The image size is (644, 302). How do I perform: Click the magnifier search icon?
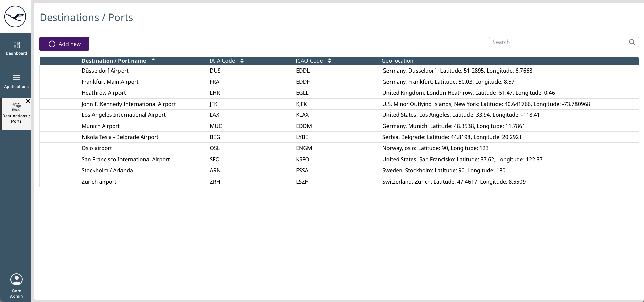(632, 42)
